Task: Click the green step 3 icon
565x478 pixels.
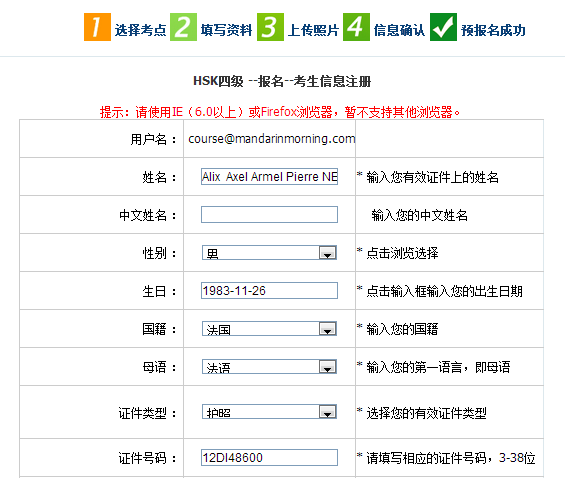Action: click(270, 27)
